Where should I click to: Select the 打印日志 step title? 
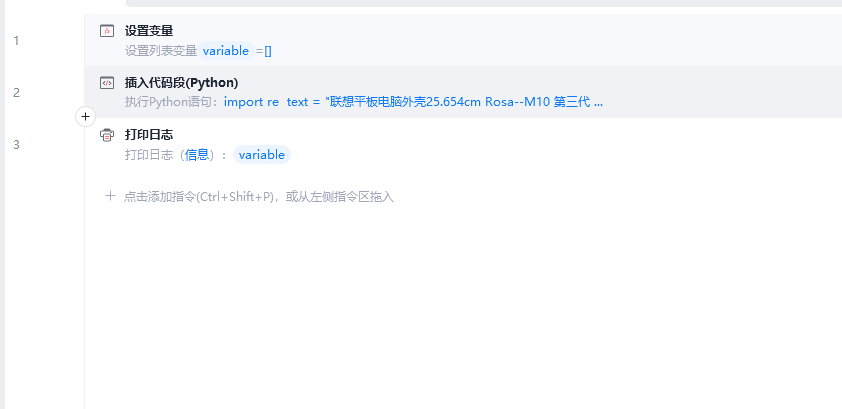coord(149,135)
